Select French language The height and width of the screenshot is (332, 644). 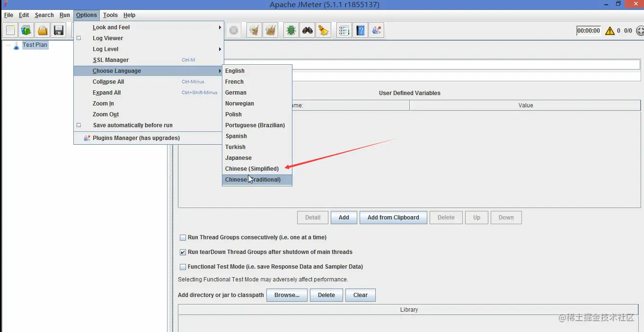[257, 82]
